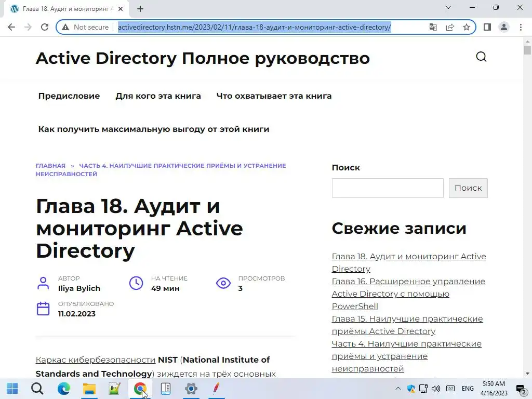This screenshot has height=399, width=532.
Task: Click the published calendar icon
Action: [x=43, y=309]
